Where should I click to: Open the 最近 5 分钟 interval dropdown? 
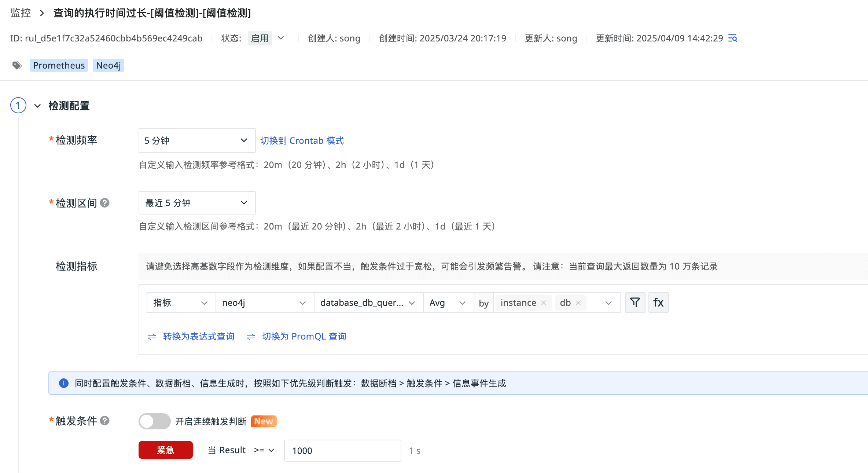pyautogui.click(x=197, y=203)
